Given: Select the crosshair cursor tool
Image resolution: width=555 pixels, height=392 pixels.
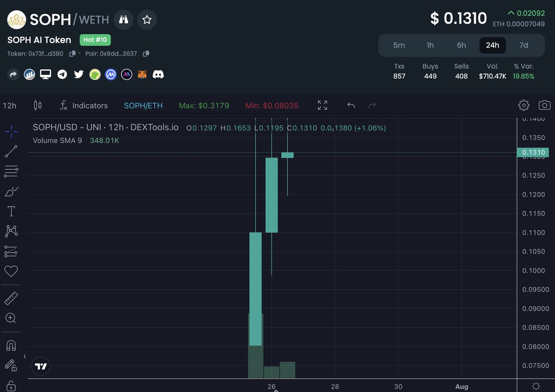Looking at the screenshot, I should [11, 131].
